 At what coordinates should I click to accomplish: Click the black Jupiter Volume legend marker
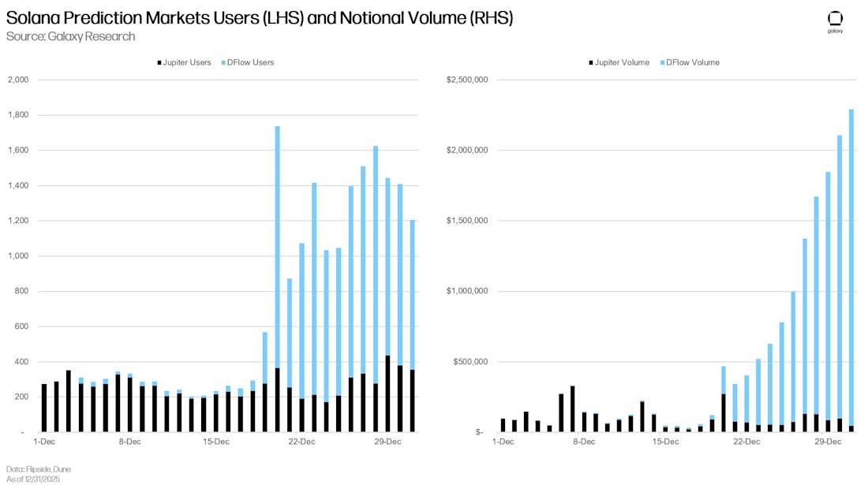click(x=593, y=62)
